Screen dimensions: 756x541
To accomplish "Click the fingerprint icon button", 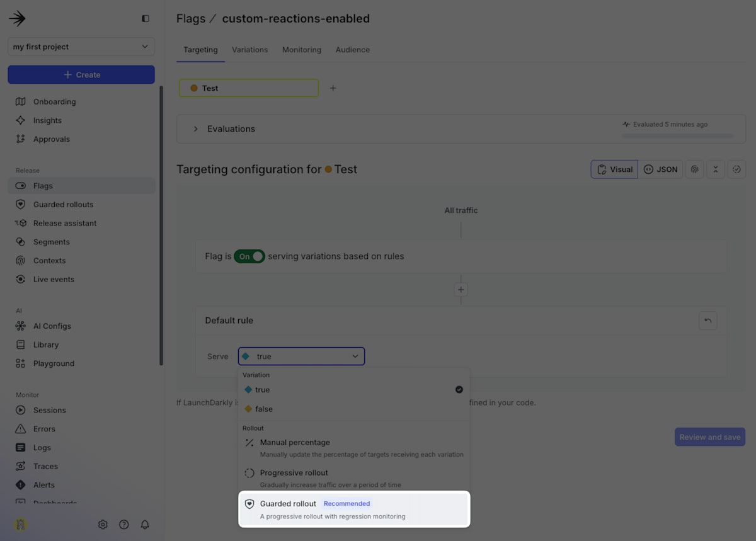I will [x=695, y=169].
